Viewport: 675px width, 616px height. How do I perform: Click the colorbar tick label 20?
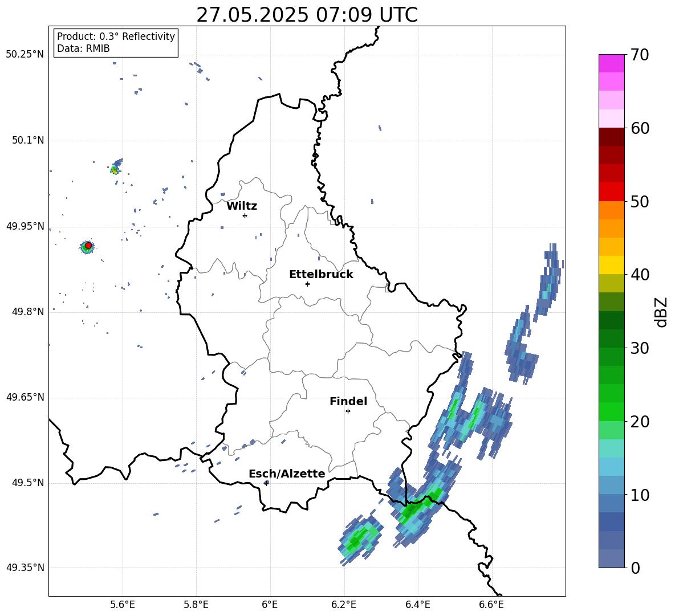point(640,422)
